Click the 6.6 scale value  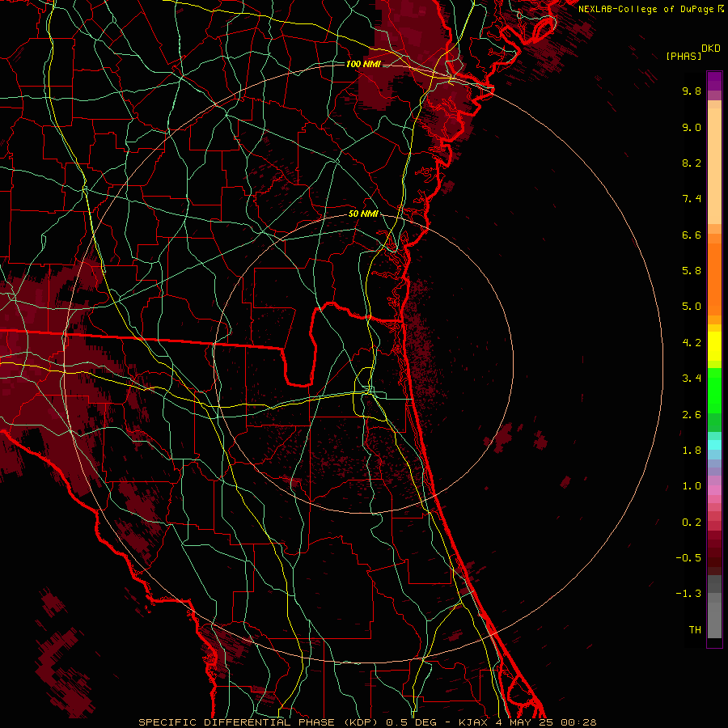(692, 235)
